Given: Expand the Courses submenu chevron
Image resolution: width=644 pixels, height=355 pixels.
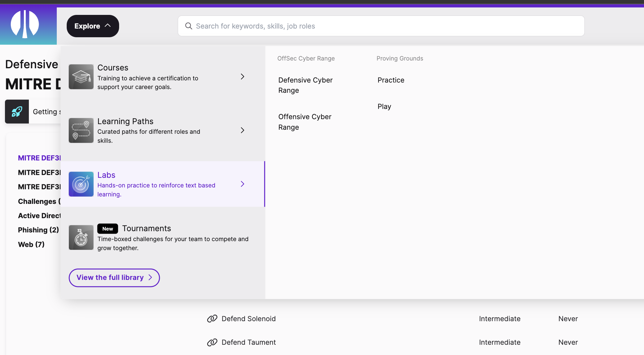Looking at the screenshot, I should [242, 77].
